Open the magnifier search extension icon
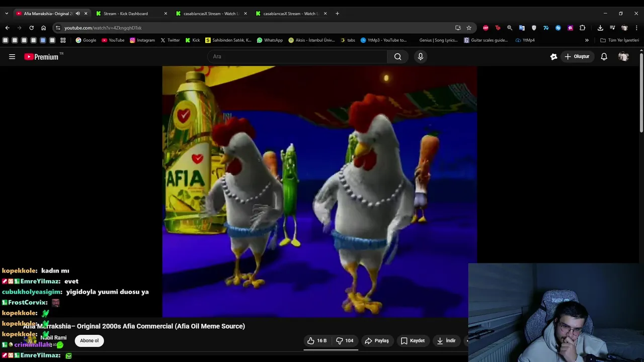This screenshot has height=362, width=644. pyautogui.click(x=510, y=28)
